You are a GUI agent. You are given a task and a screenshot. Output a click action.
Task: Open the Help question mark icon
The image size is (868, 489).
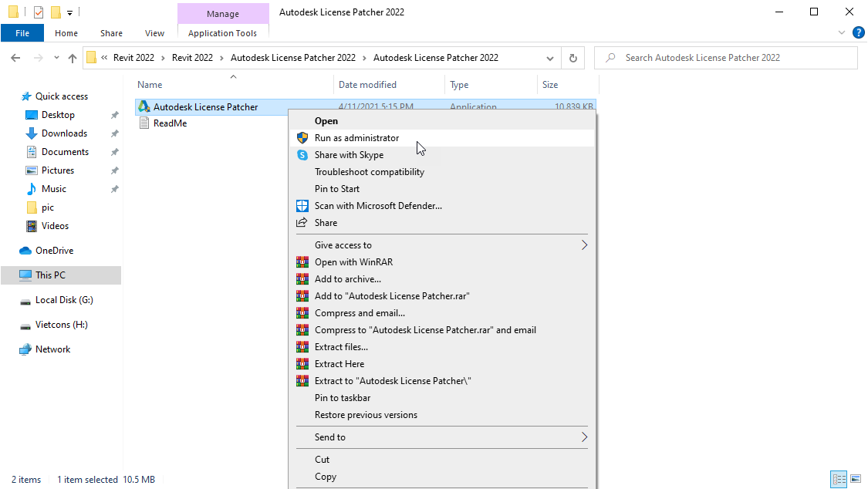point(859,32)
